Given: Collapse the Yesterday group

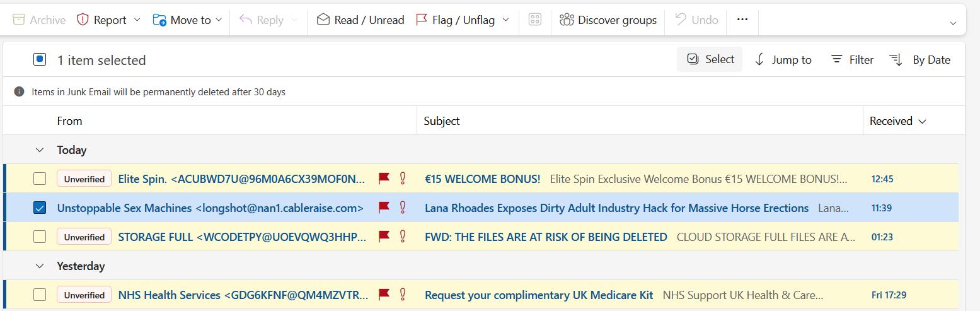Looking at the screenshot, I should (40, 266).
